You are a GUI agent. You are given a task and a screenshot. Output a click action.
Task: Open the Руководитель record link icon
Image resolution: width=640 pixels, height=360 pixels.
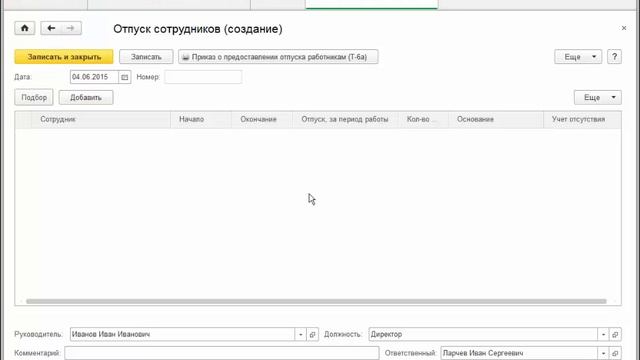tap(312, 334)
